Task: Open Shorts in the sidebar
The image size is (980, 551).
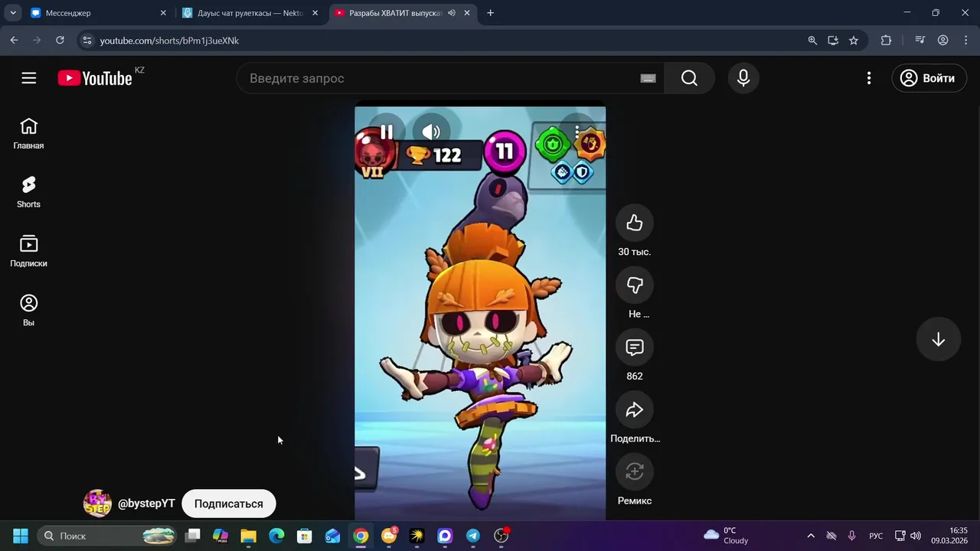Action: [x=28, y=192]
